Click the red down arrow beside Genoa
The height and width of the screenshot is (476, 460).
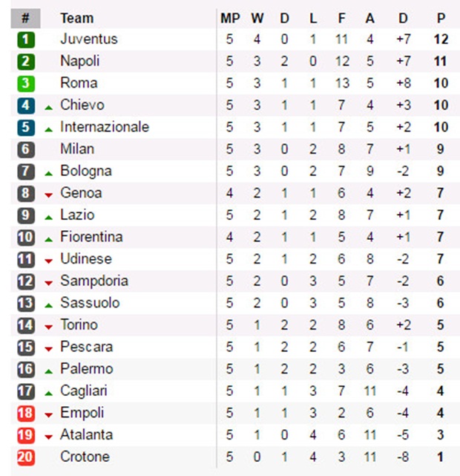point(48,195)
